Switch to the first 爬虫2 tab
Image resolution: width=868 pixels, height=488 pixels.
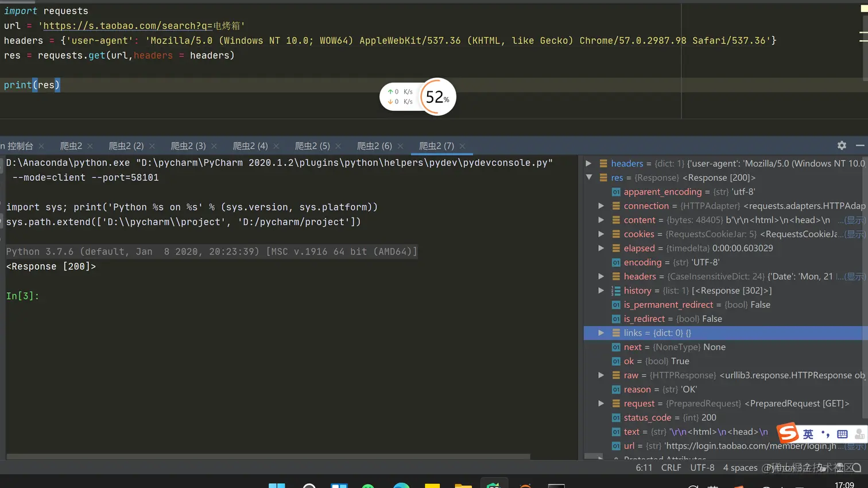[71, 146]
